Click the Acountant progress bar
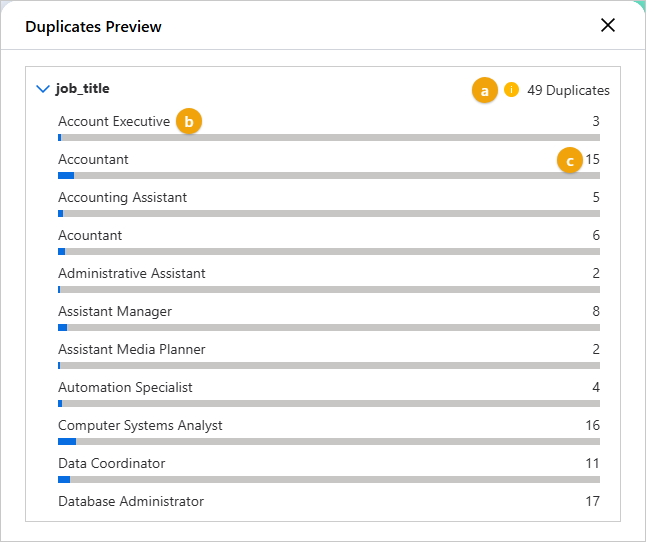This screenshot has height=542, width=646. [329, 251]
